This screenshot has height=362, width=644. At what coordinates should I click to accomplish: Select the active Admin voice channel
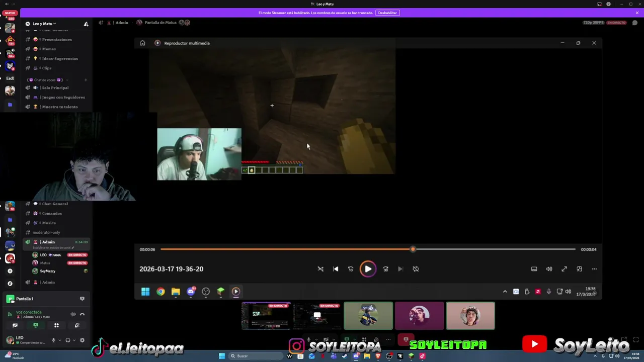pyautogui.click(x=57, y=244)
